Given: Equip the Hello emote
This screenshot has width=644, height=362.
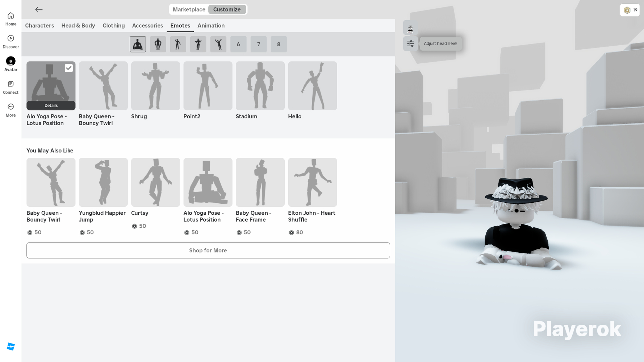Looking at the screenshot, I should tap(313, 86).
